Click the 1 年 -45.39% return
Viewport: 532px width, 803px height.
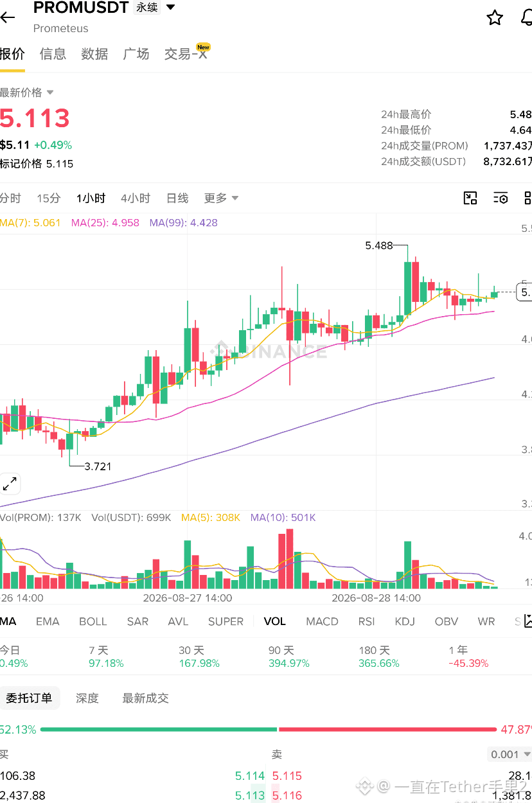tap(468, 657)
